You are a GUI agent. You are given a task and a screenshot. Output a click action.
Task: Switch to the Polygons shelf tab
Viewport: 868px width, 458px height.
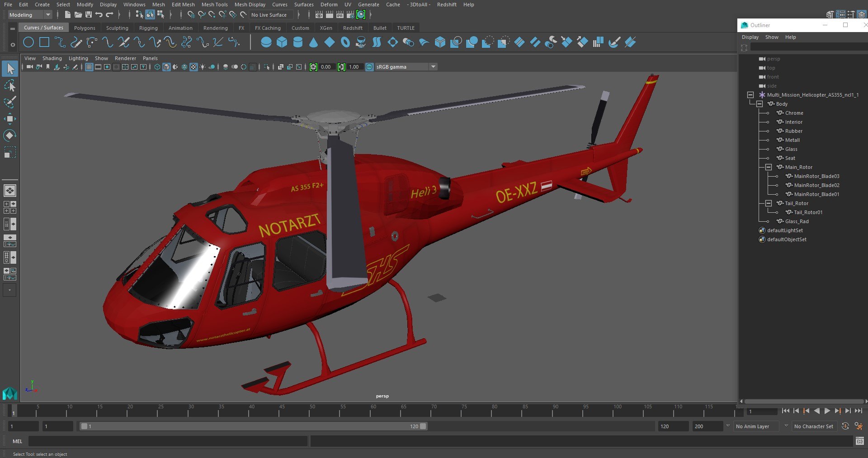point(85,28)
